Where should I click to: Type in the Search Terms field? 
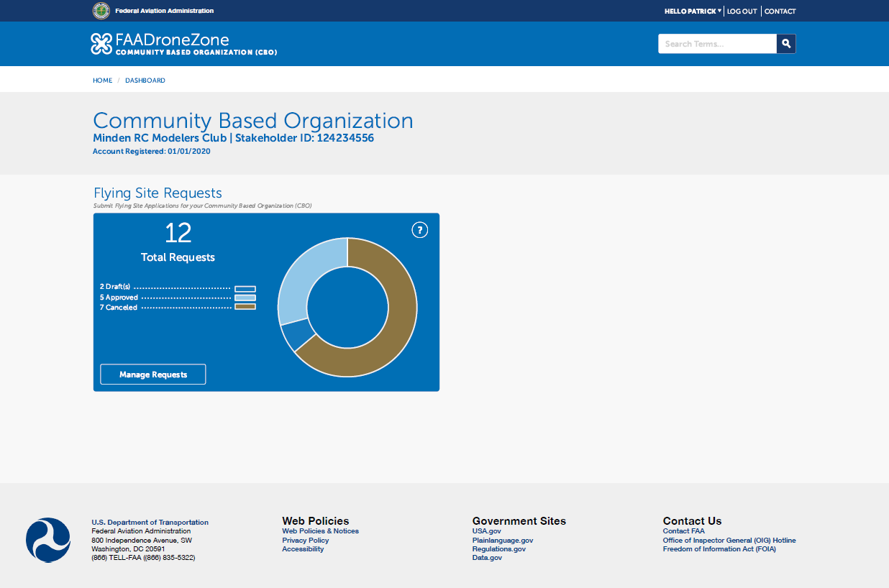(716, 44)
